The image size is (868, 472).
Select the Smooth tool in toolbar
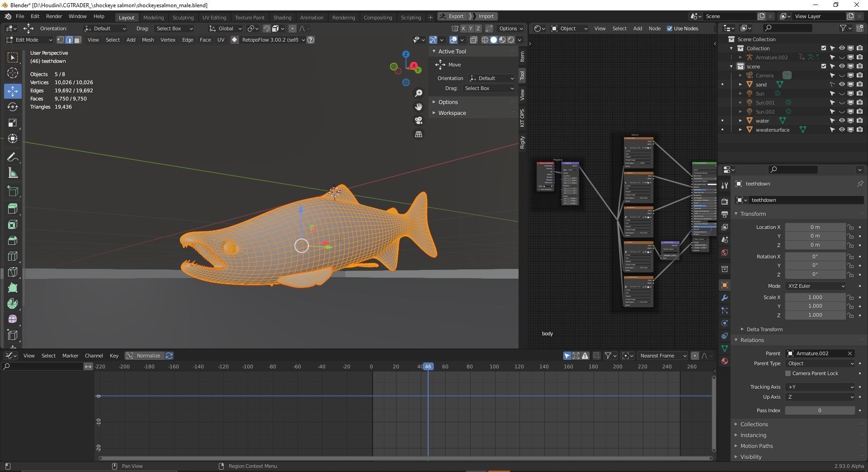tap(13, 319)
